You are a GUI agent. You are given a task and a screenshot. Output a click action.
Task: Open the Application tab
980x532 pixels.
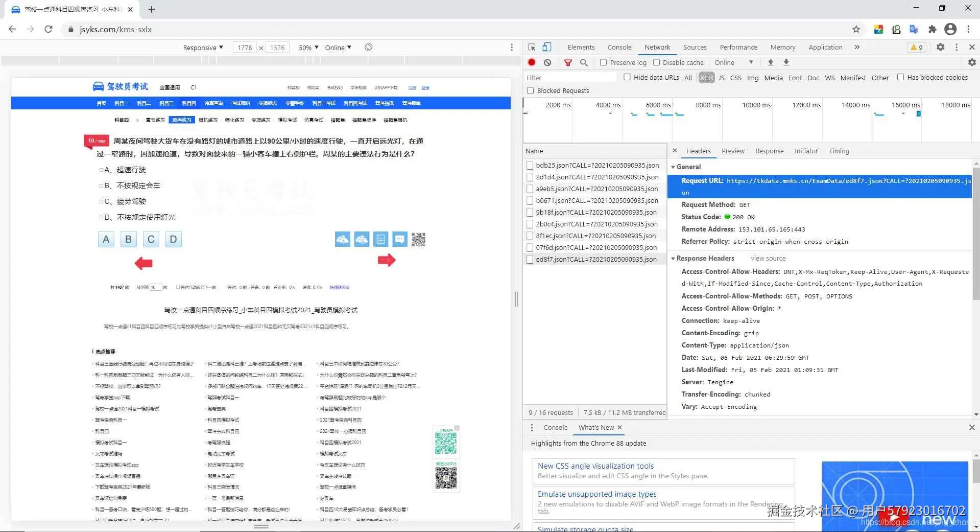tap(825, 47)
